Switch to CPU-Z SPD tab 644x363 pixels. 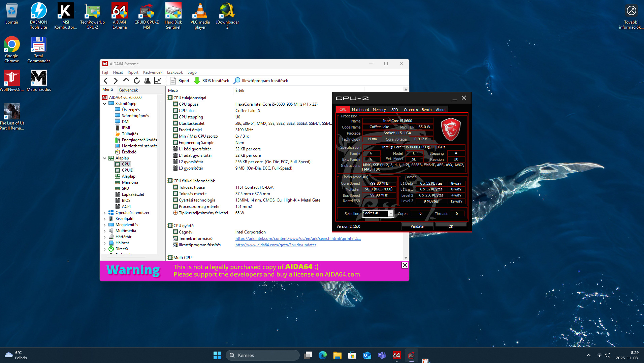pos(395,110)
